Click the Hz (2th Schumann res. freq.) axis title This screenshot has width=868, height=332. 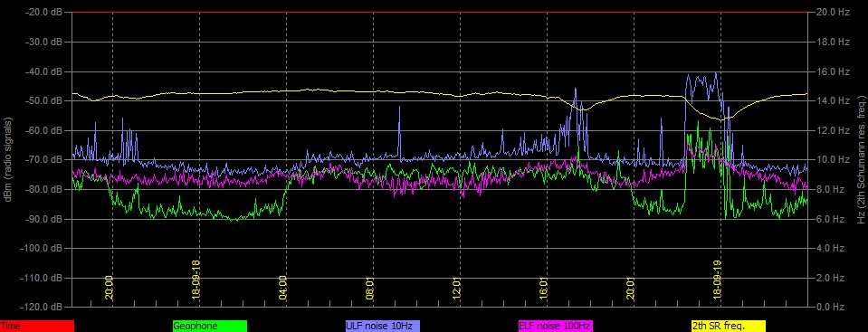click(862, 160)
